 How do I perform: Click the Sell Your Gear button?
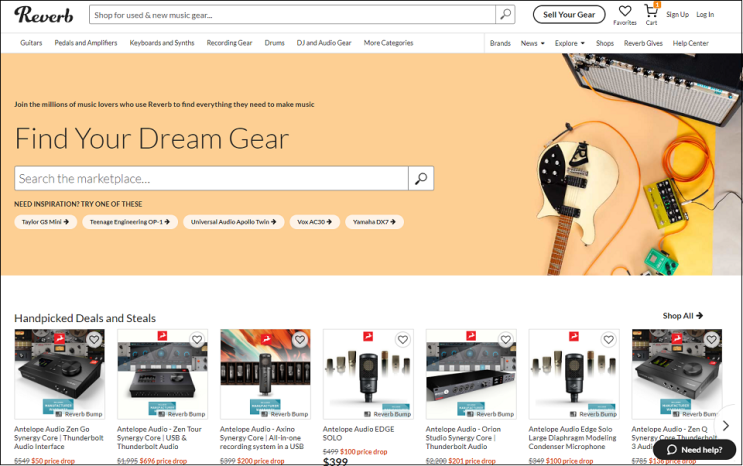[569, 15]
